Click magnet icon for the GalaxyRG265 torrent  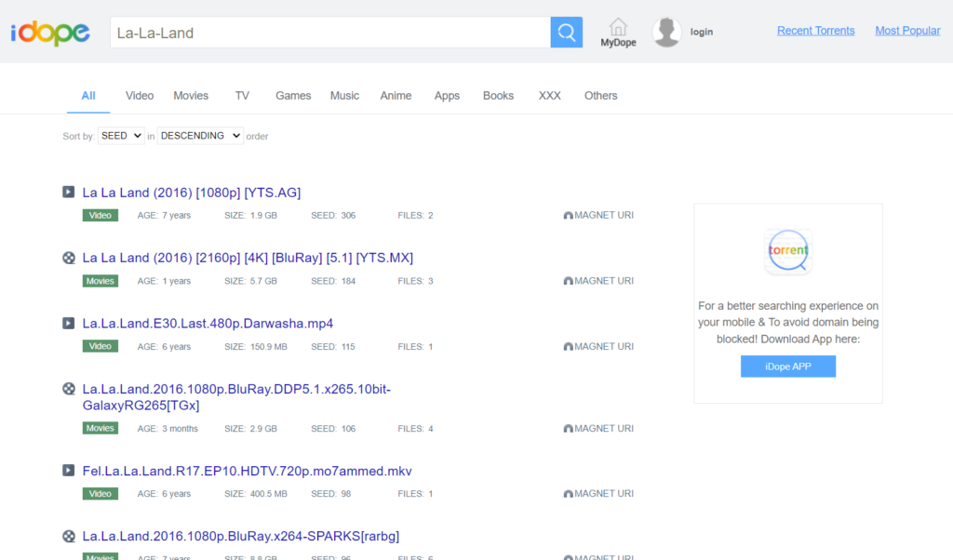[569, 429]
